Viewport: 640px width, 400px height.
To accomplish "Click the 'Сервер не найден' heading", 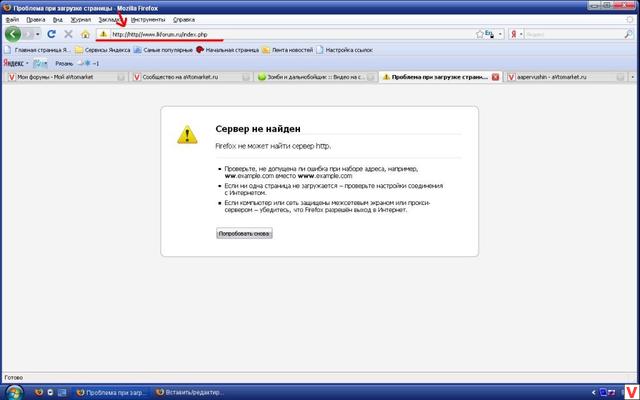I will 258,129.
